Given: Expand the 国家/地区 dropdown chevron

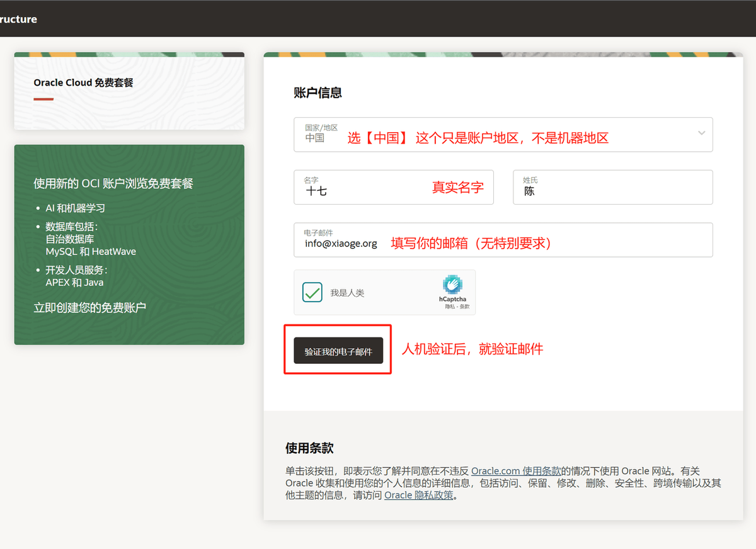Looking at the screenshot, I should [x=701, y=133].
